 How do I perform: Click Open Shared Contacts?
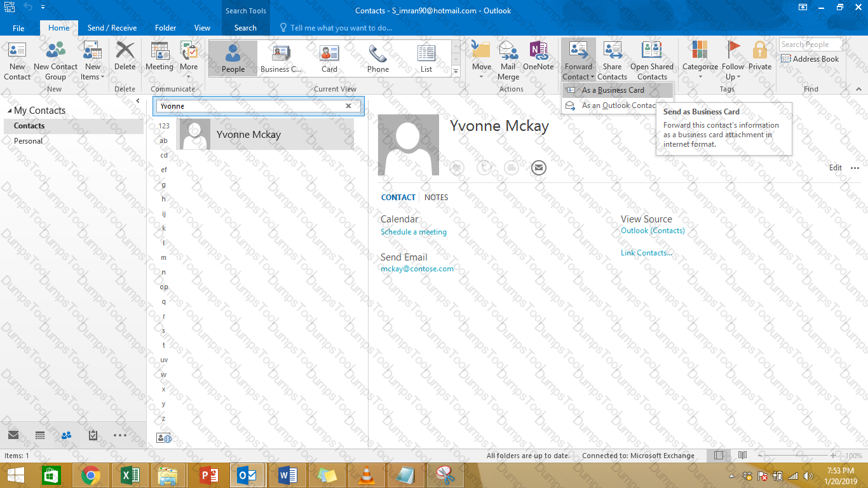pyautogui.click(x=652, y=61)
